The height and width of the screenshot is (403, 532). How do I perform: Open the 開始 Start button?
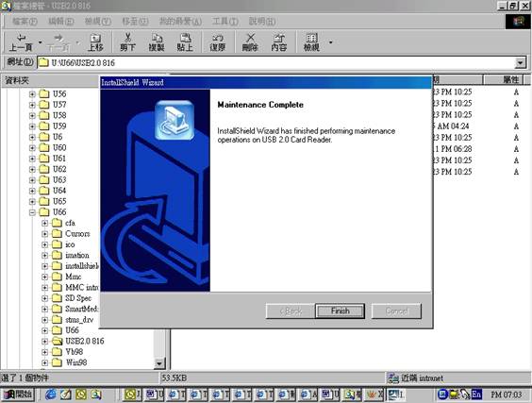coord(18,395)
